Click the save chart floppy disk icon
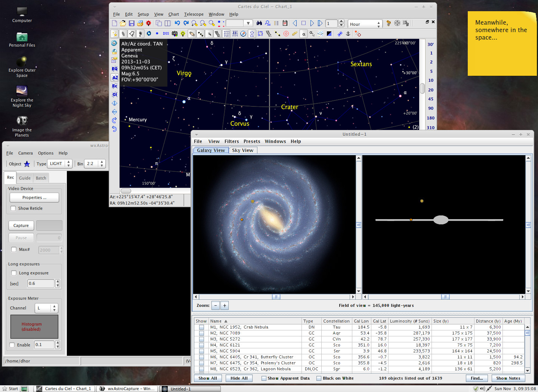The height and width of the screenshot is (392, 538). tap(132, 23)
